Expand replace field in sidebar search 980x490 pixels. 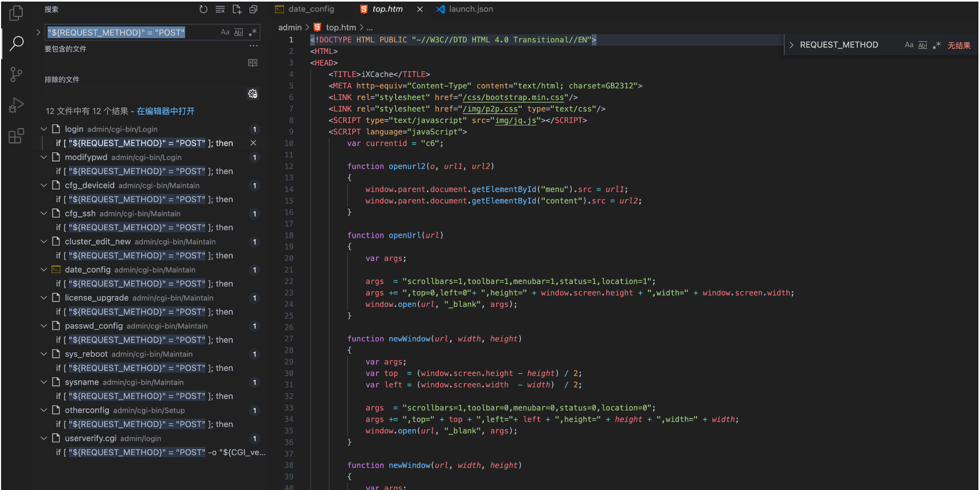coord(38,32)
